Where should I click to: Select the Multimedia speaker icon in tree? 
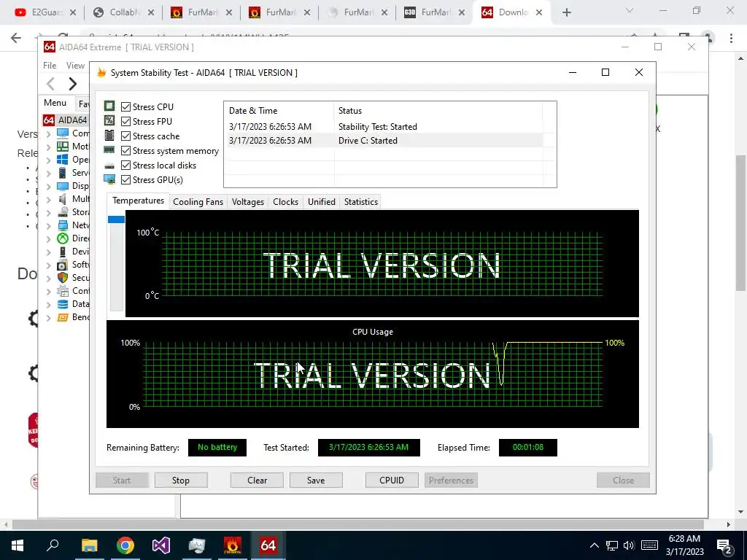tap(63, 198)
